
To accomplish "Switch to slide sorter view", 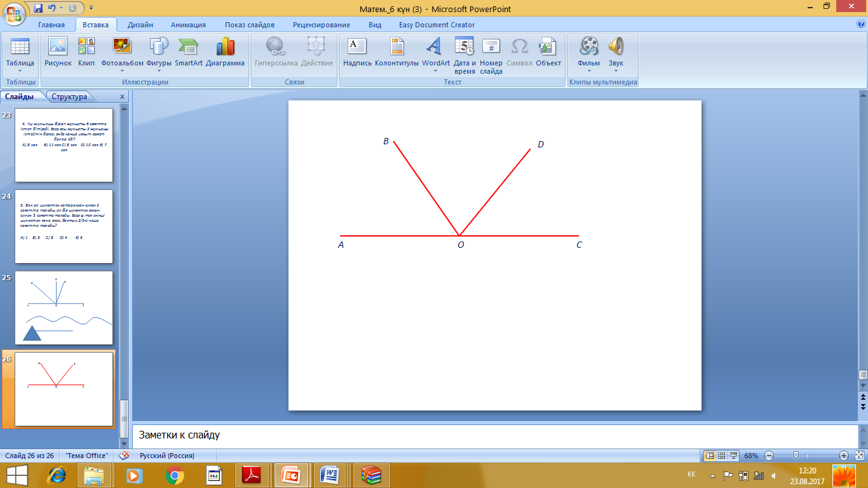I will pos(722,456).
